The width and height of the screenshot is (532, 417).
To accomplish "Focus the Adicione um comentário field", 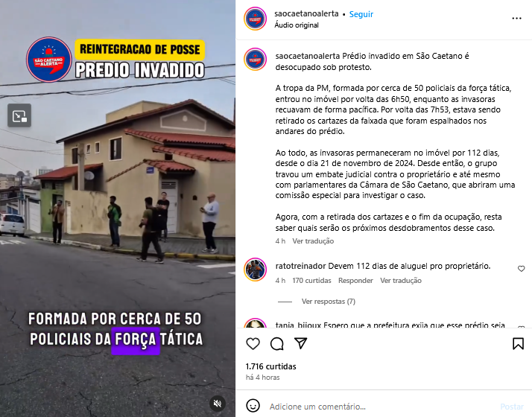I will (383, 406).
